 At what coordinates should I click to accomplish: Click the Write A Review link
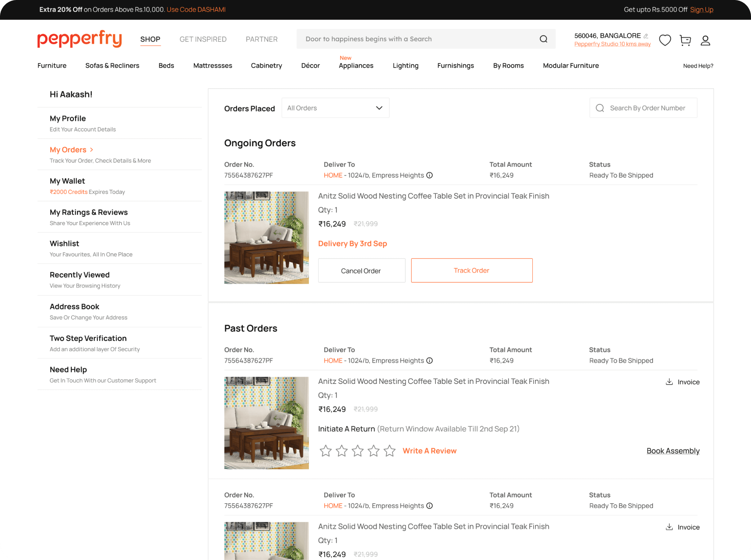[430, 451]
